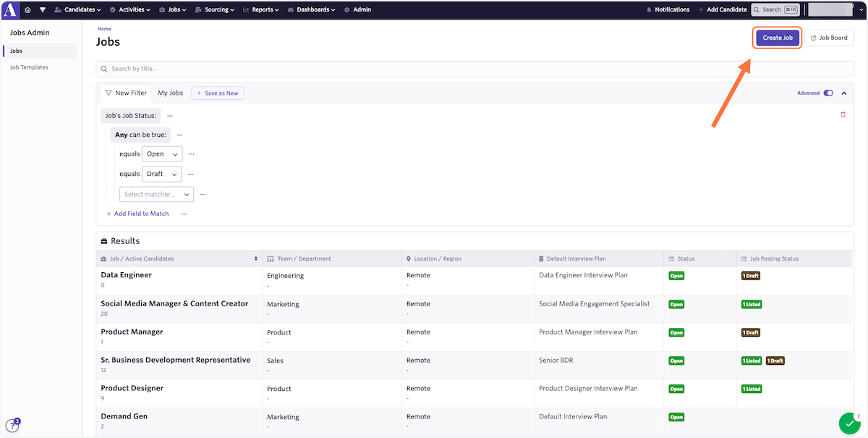Click the green checkmark circle badge
Image resolution: width=868 pixels, height=438 pixels.
[x=849, y=424]
